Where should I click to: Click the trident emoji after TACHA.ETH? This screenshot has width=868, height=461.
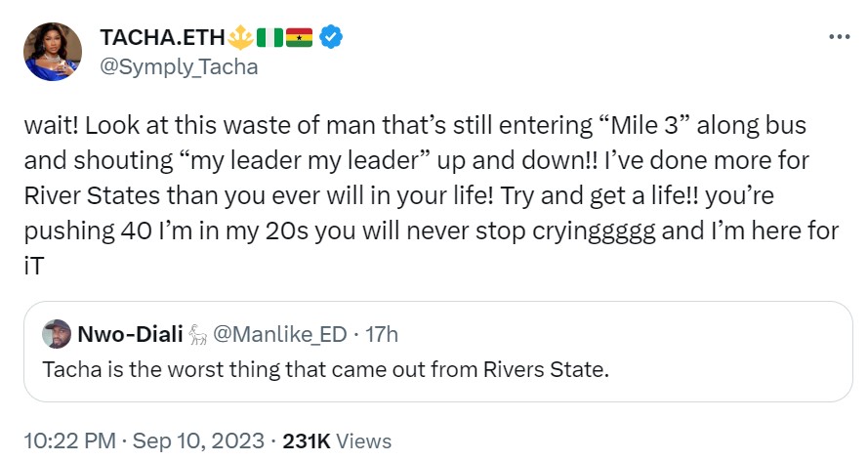click(240, 37)
